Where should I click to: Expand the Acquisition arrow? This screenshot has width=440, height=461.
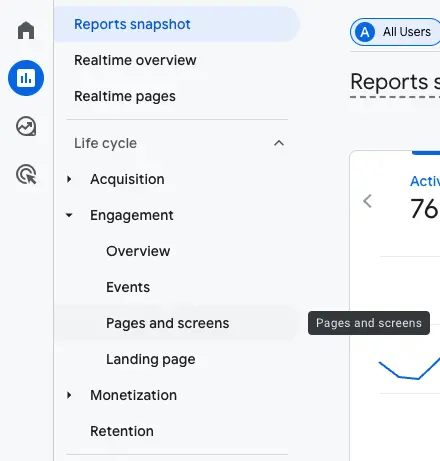tap(69, 179)
